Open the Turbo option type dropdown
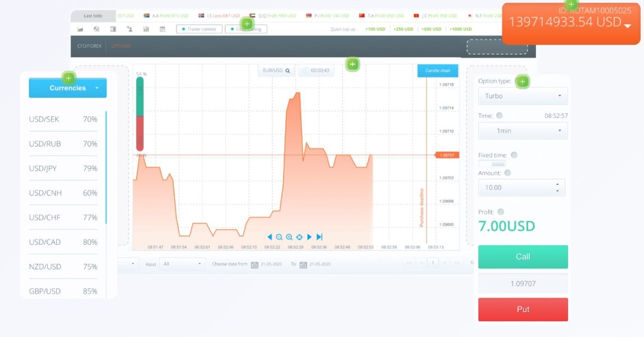The width and height of the screenshot is (644, 337). pos(523,95)
